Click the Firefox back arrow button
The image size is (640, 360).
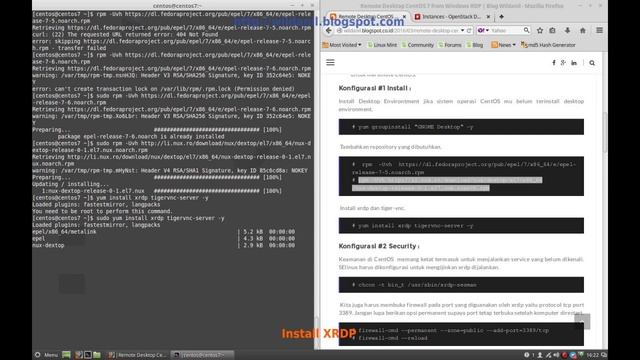point(329,31)
